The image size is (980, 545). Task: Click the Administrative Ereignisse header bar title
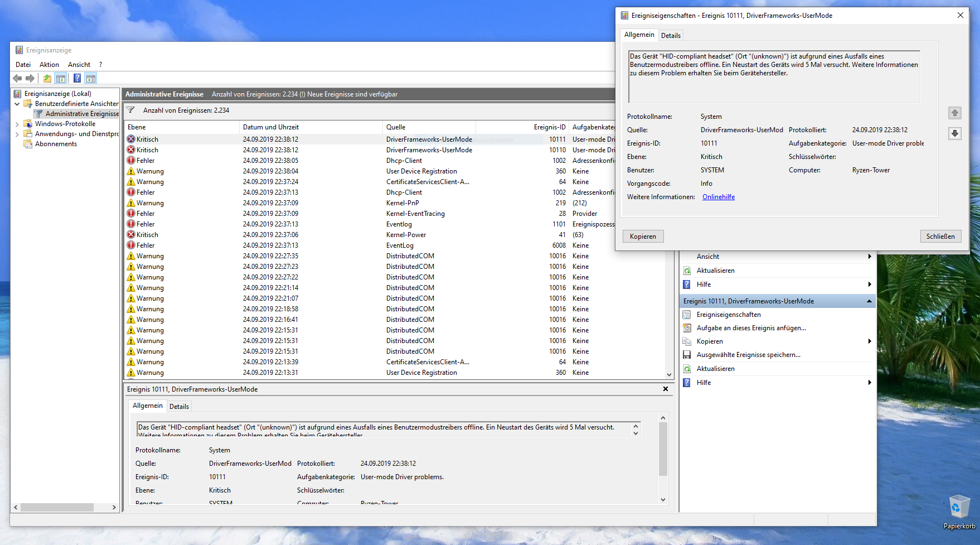(x=164, y=94)
